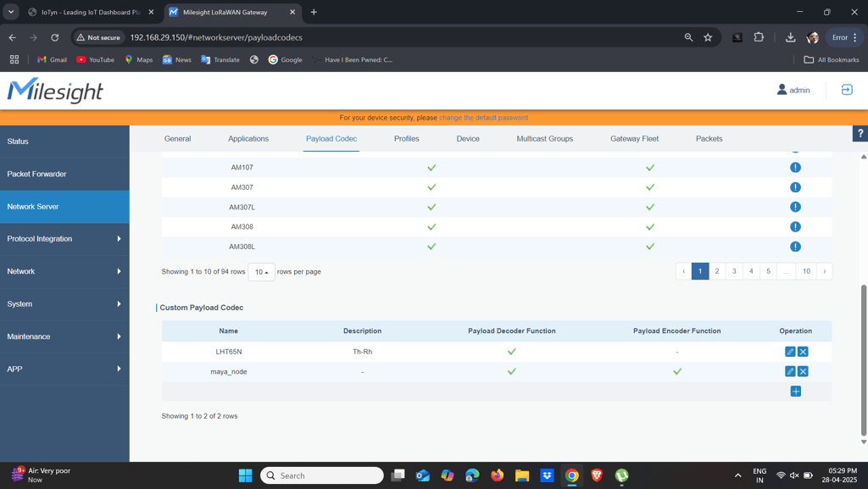Switch to the Applications tab
868x489 pixels.
point(248,139)
